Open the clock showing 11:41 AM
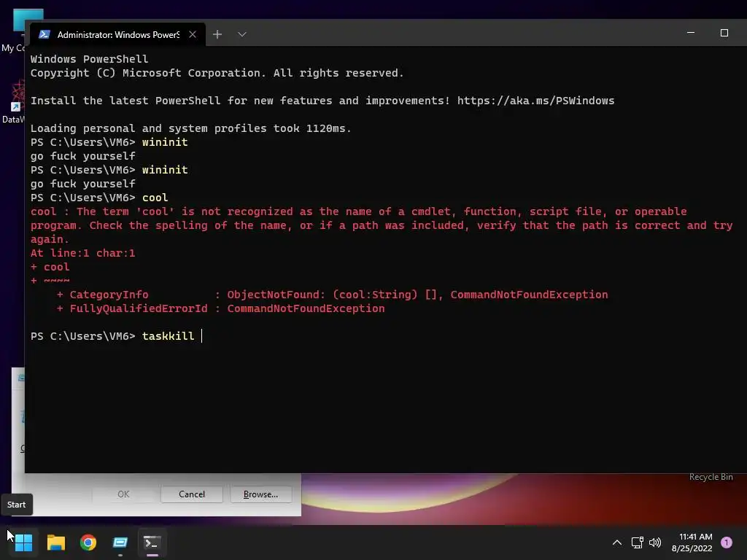This screenshot has width=747, height=560. click(x=692, y=542)
